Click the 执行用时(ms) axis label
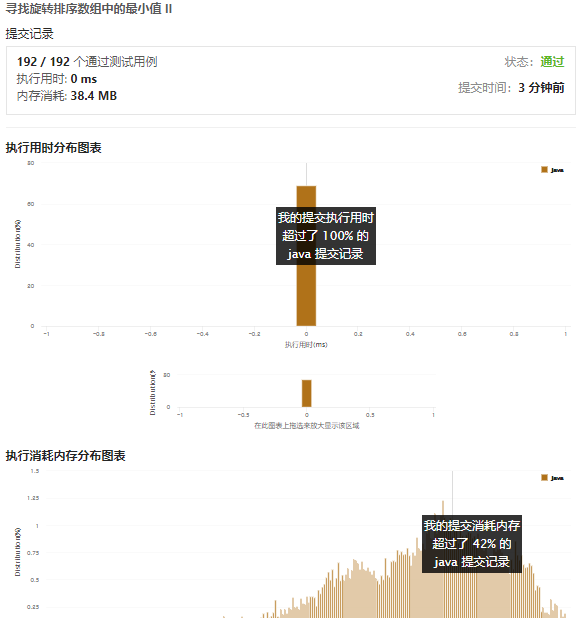Image resolution: width=585 pixels, height=618 pixels. (306, 344)
